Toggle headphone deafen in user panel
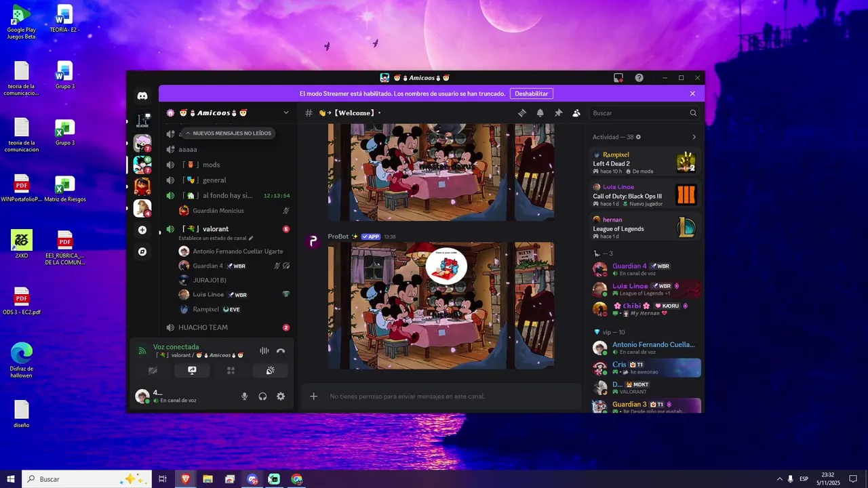Image resolution: width=868 pixels, height=488 pixels. coord(262,396)
